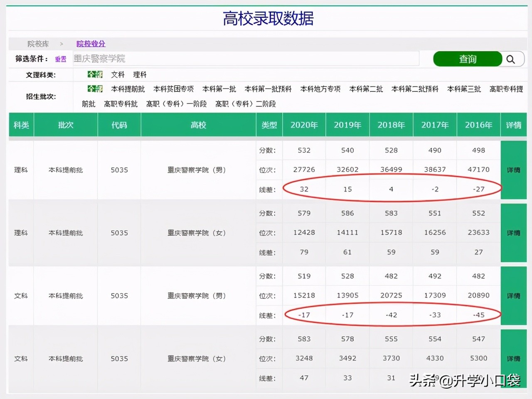Open 详情 for 重庆警察学院（男）理科 row
The image size is (532, 399).
513,170
